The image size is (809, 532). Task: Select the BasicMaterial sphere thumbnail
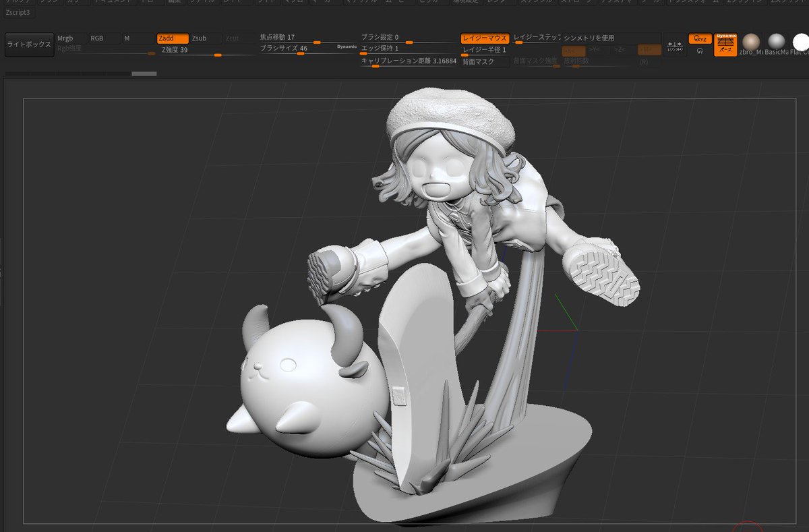pyautogui.click(x=777, y=45)
